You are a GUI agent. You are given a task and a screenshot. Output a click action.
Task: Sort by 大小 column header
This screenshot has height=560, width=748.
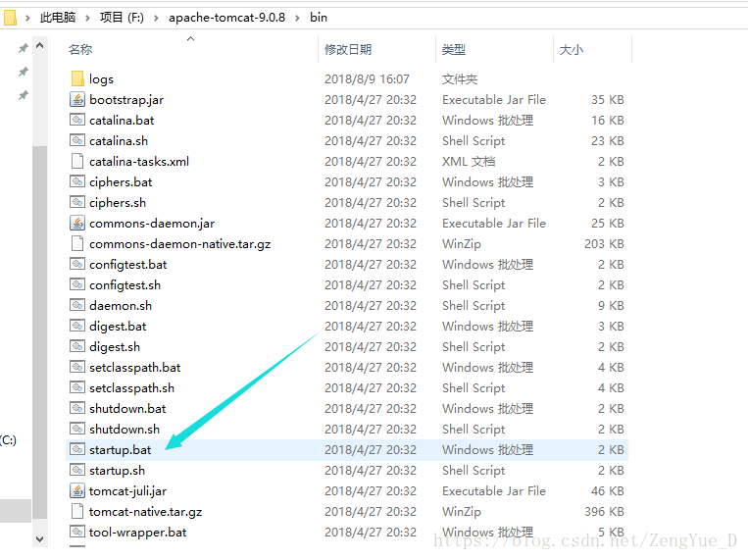571,49
